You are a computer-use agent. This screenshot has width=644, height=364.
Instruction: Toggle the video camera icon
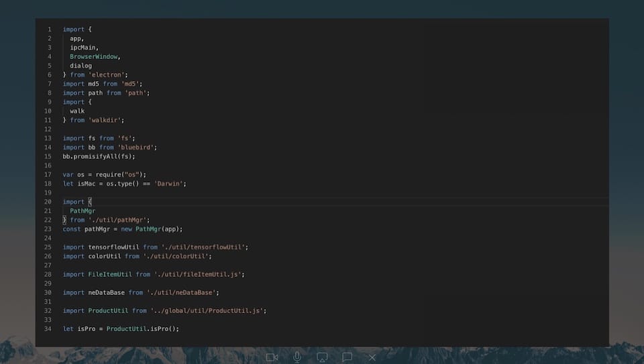272,357
